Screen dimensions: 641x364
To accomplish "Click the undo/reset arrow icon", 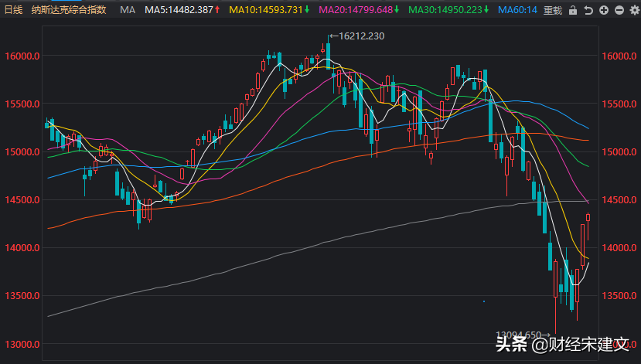I will point(588,10).
